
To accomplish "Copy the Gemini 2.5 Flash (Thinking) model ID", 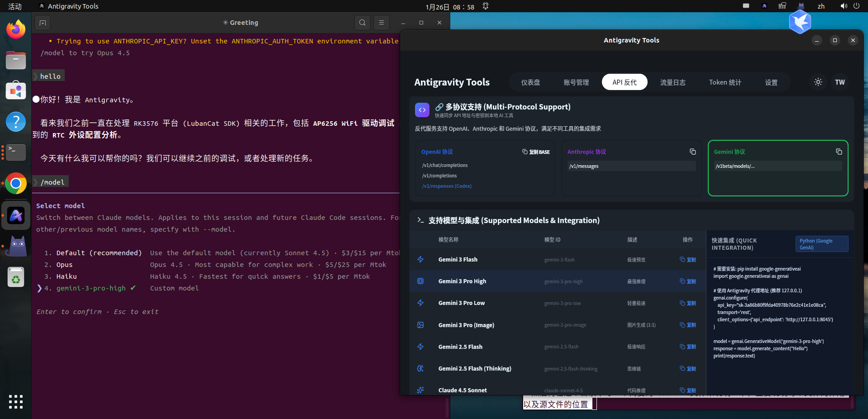I will [688, 369].
